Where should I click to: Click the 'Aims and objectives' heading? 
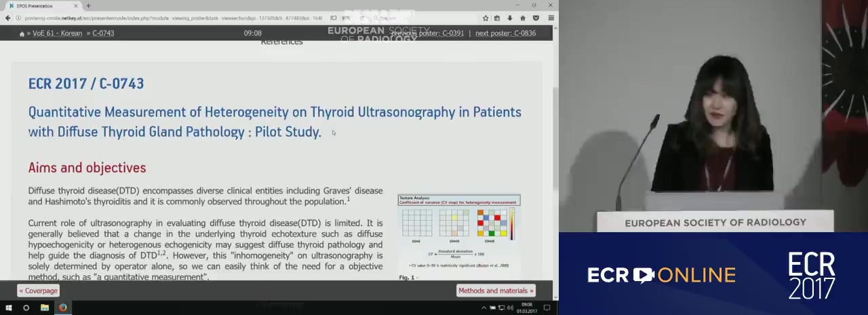(87, 168)
